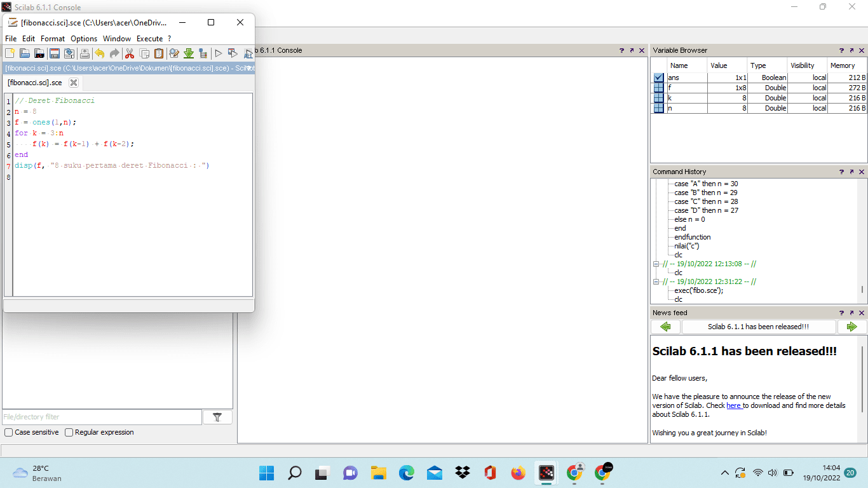
Task: Copy selection using the copy icon
Action: 144,53
